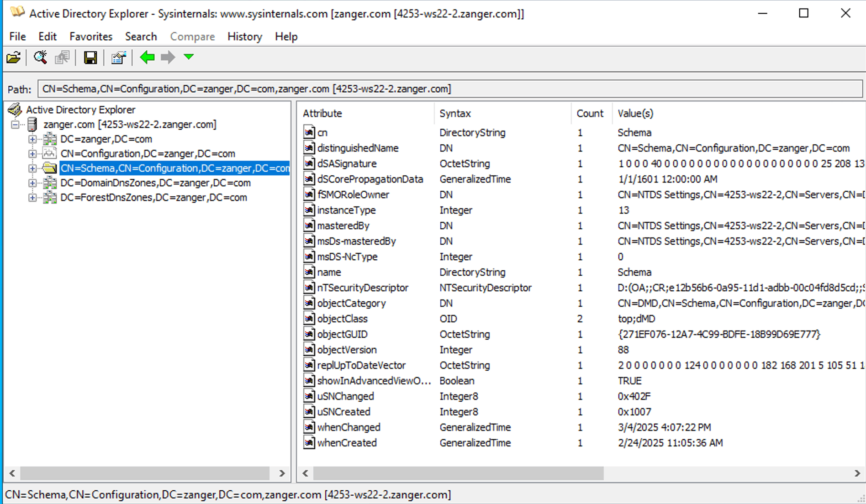Click the Active Directory Explorer root node icon

point(15,110)
